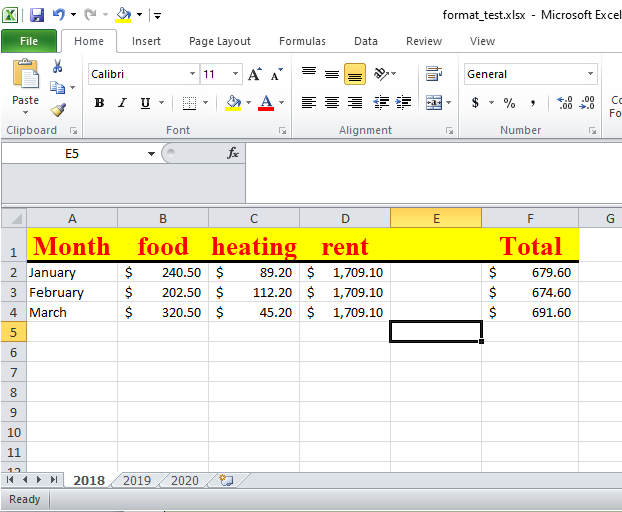The image size is (622, 512).
Task: Click the fill color bucket in quick access toolbar
Action: 123,15
